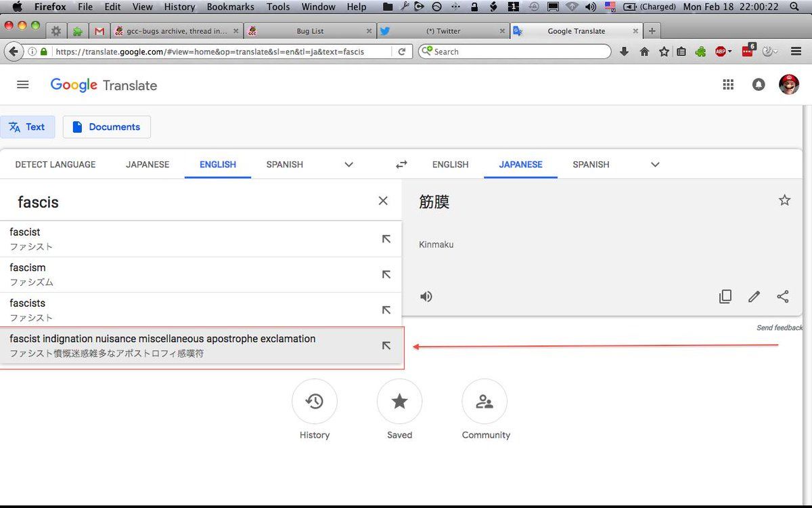812x508 pixels.
Task: Listen to the Japanese translation audio
Action: click(x=426, y=297)
